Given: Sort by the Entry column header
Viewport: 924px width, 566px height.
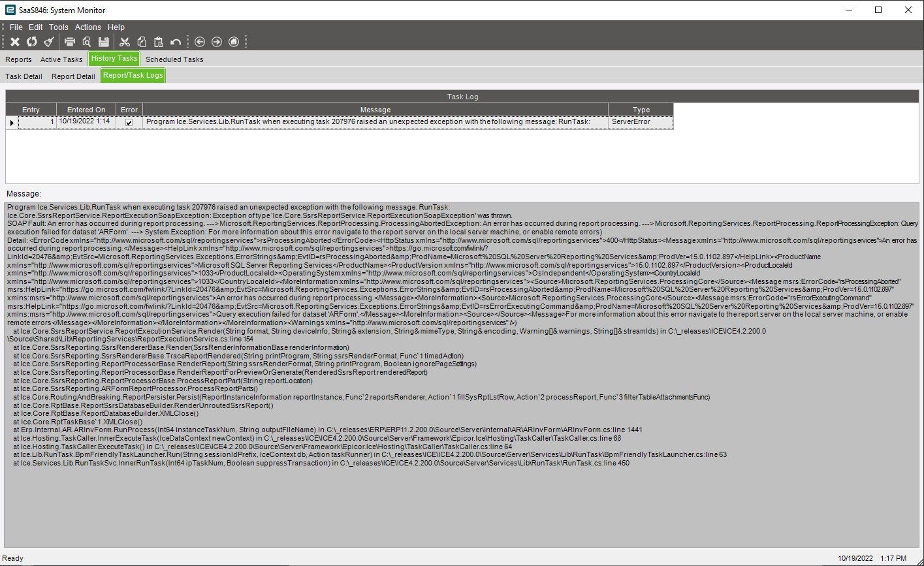Looking at the screenshot, I should (31, 110).
